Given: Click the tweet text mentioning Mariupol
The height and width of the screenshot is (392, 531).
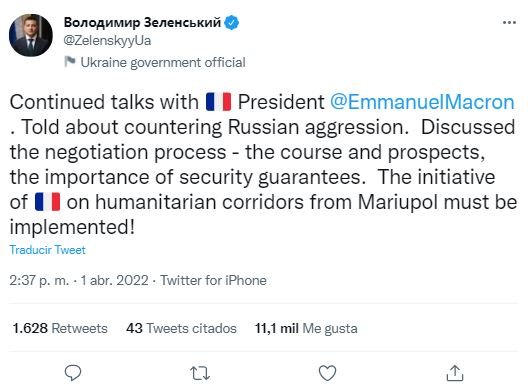Looking at the screenshot, I should pyautogui.click(x=263, y=165).
